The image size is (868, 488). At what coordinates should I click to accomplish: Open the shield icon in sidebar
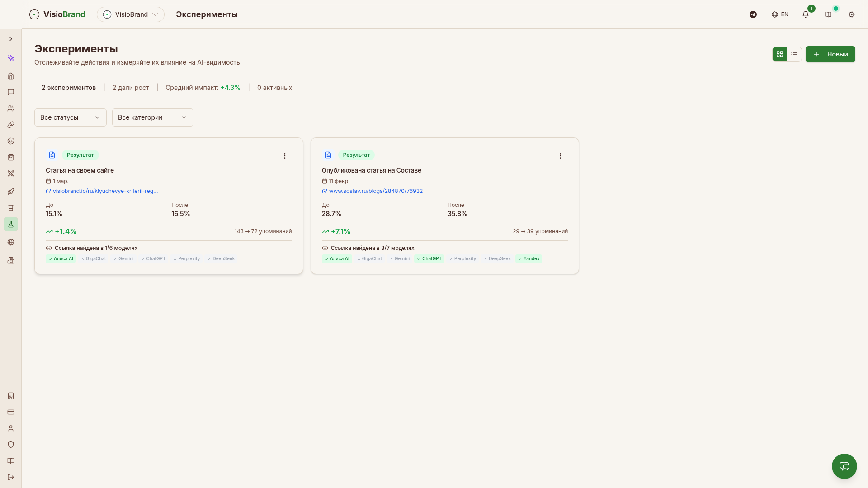point(11,445)
